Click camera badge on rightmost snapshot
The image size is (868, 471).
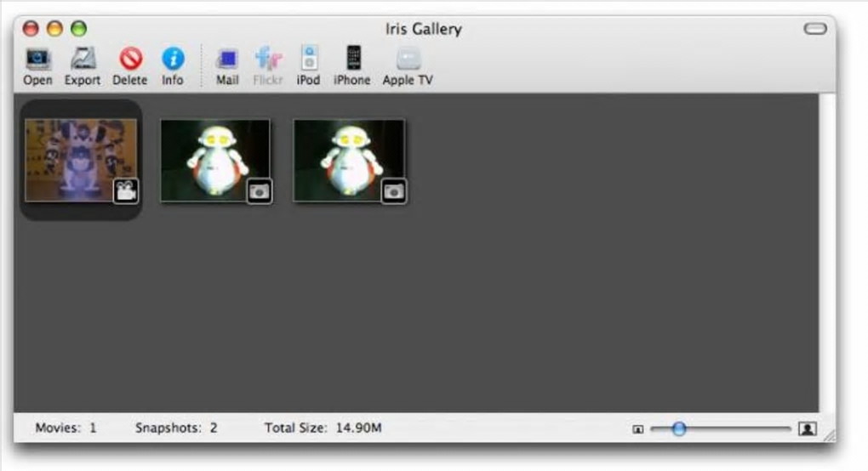(x=394, y=191)
